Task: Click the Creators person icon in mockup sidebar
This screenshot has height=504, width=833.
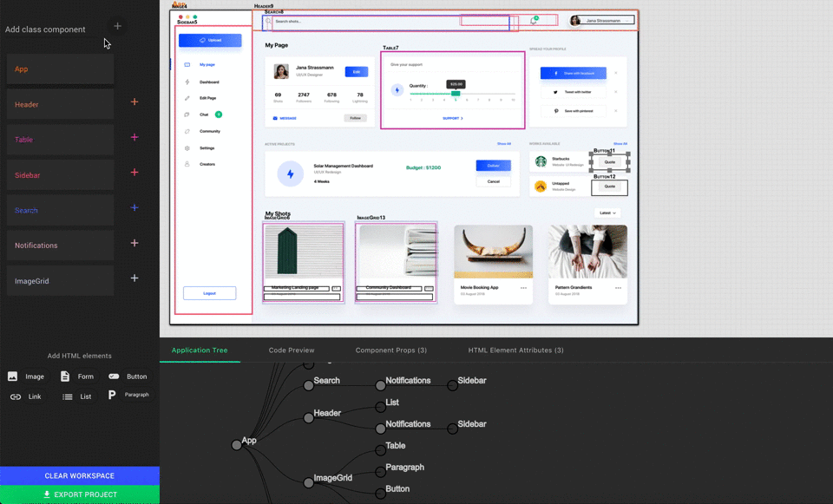Action: pos(187,164)
